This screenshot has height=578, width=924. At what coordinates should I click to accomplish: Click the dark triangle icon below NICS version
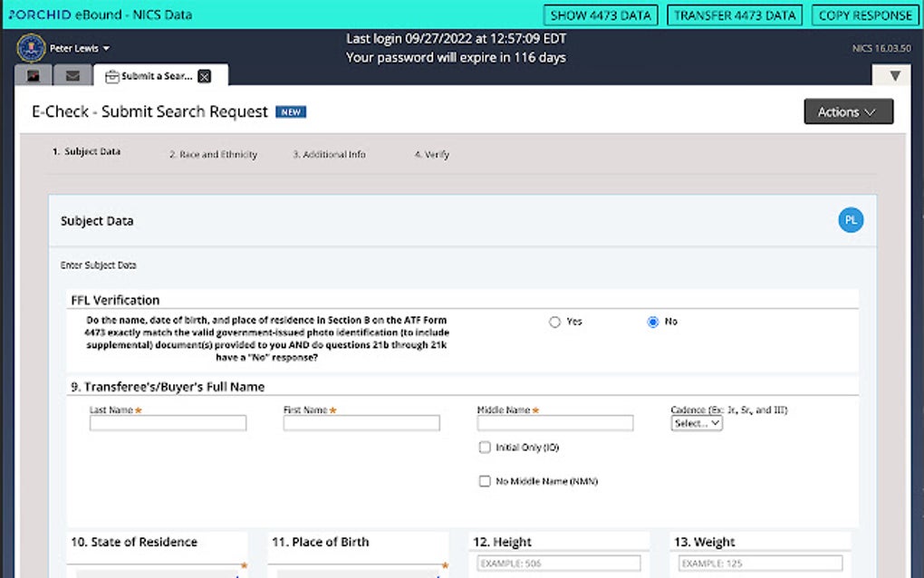pyautogui.click(x=893, y=76)
